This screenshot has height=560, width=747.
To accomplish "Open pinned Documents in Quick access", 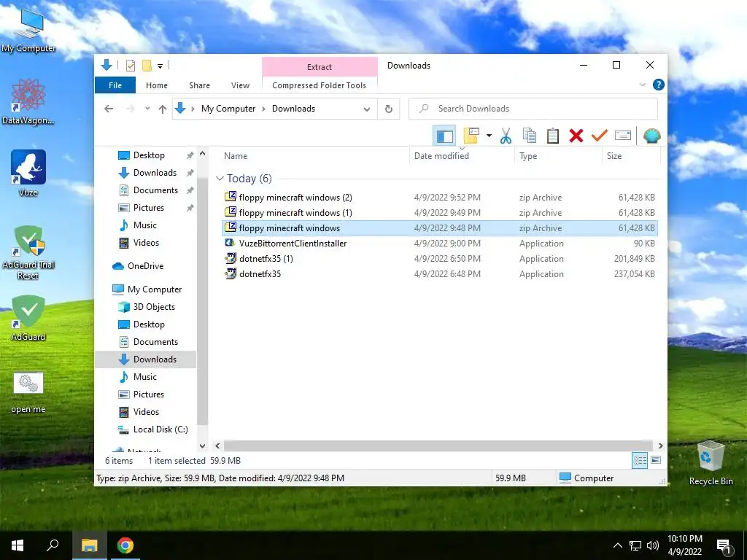I will [155, 190].
